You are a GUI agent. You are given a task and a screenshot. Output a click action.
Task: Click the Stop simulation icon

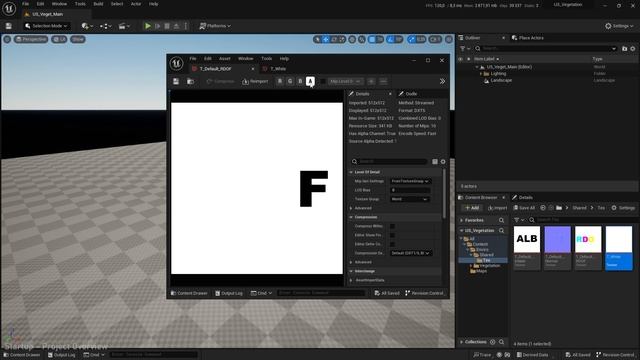pyautogui.click(x=167, y=26)
